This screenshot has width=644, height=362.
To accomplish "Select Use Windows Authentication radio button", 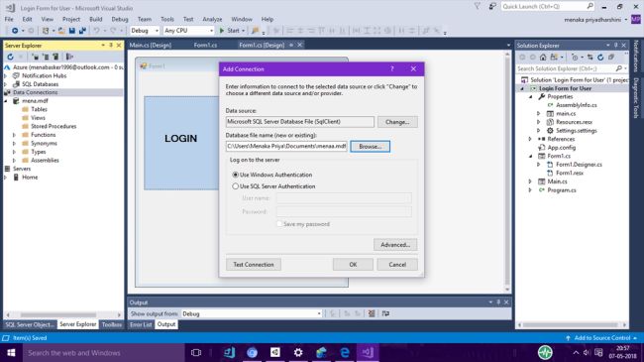I will click(x=236, y=175).
